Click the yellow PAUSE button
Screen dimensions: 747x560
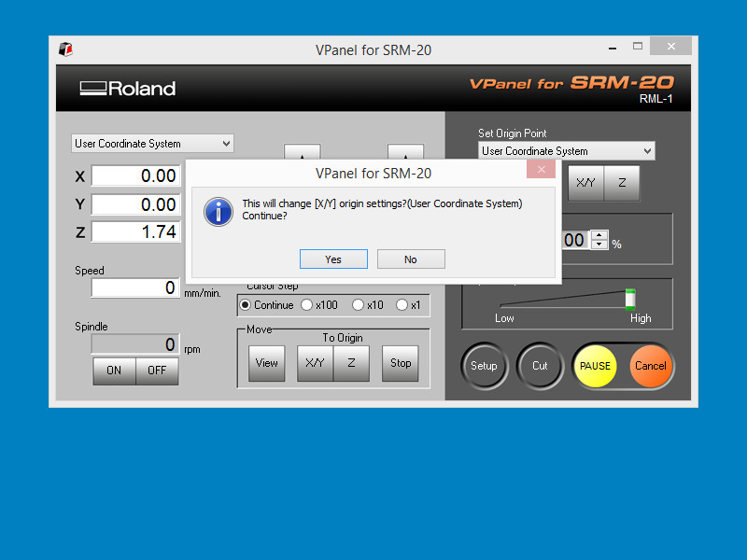pyautogui.click(x=595, y=366)
